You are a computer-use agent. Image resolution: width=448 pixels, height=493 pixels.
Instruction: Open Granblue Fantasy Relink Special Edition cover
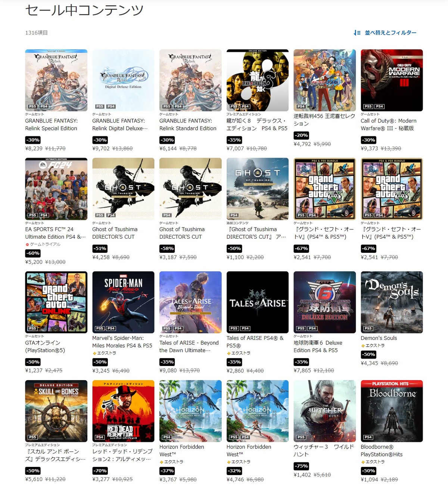(x=56, y=80)
